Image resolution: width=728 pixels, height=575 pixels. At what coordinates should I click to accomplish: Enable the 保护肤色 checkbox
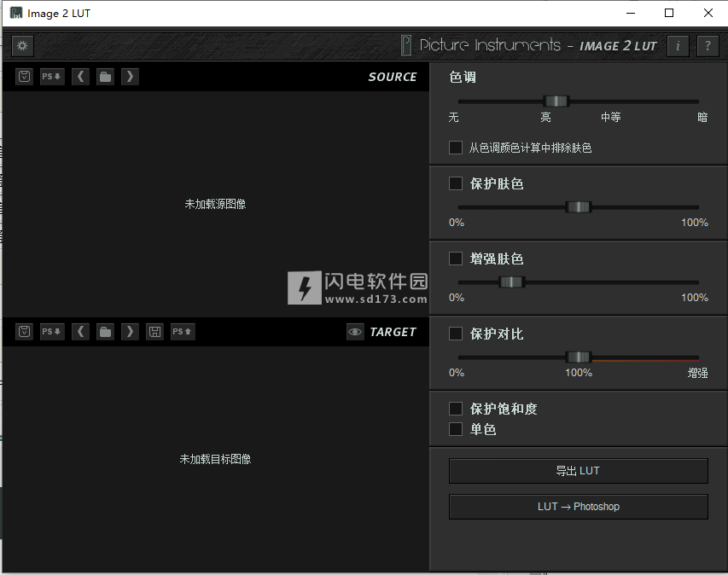tap(456, 183)
